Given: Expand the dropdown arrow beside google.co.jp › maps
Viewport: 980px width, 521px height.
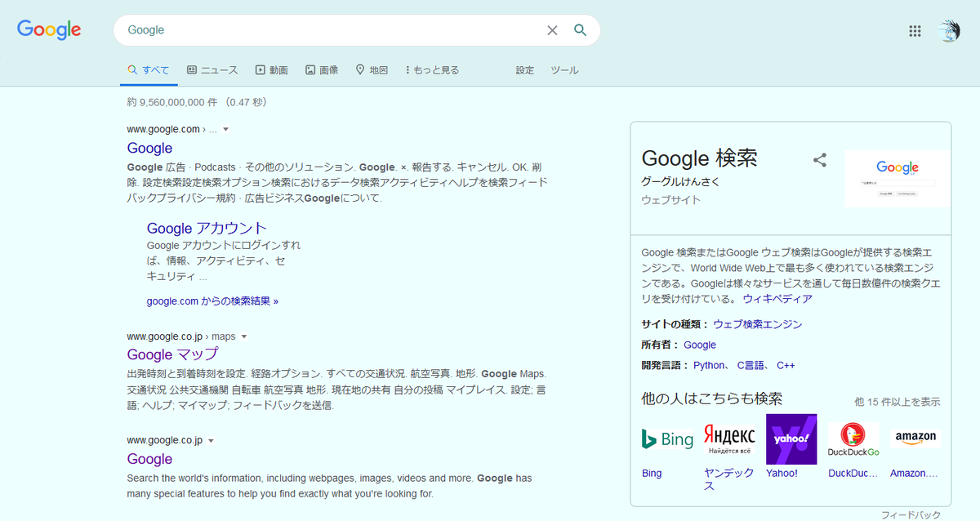Looking at the screenshot, I should coord(244,336).
